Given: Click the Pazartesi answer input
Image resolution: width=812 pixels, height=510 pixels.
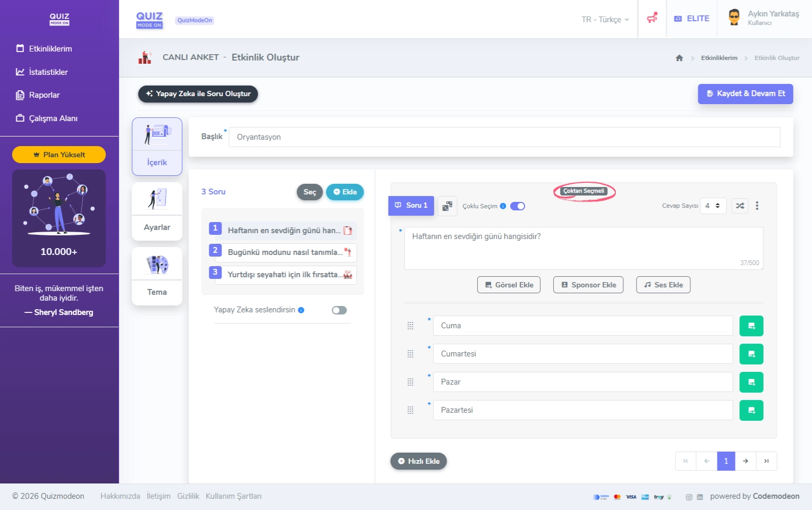Looking at the screenshot, I should pyautogui.click(x=583, y=410).
